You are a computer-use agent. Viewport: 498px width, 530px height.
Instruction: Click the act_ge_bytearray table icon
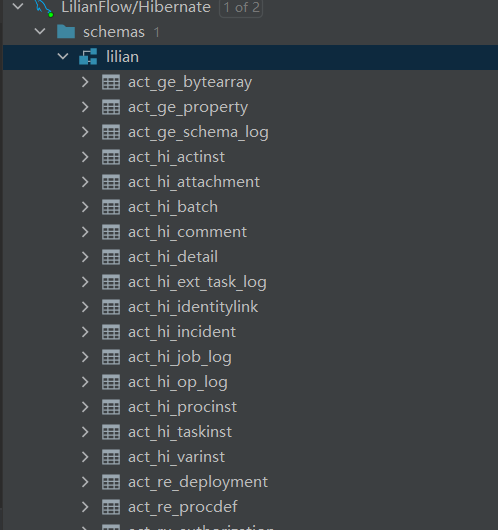click(x=111, y=82)
